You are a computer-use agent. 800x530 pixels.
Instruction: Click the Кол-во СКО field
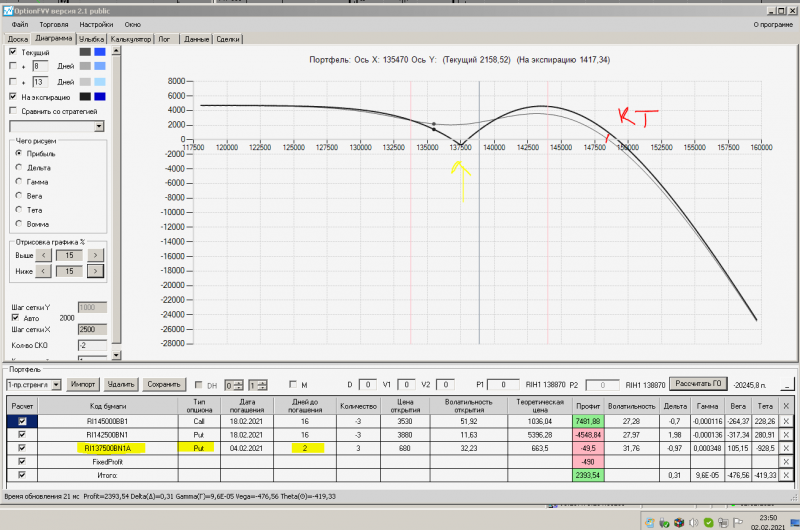coord(92,345)
